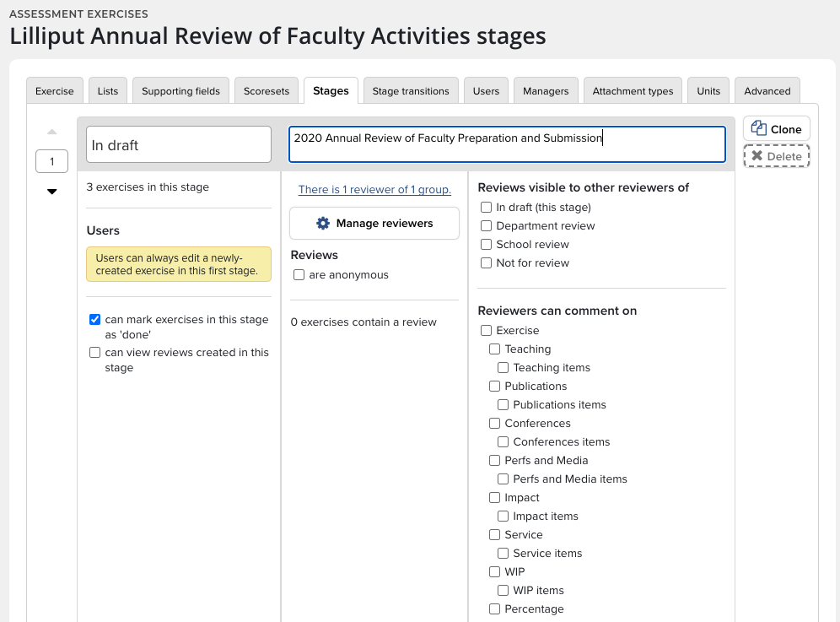Click the gear icon in Manage reviewers
Image resolution: width=840 pixels, height=622 pixels.
pyautogui.click(x=323, y=224)
